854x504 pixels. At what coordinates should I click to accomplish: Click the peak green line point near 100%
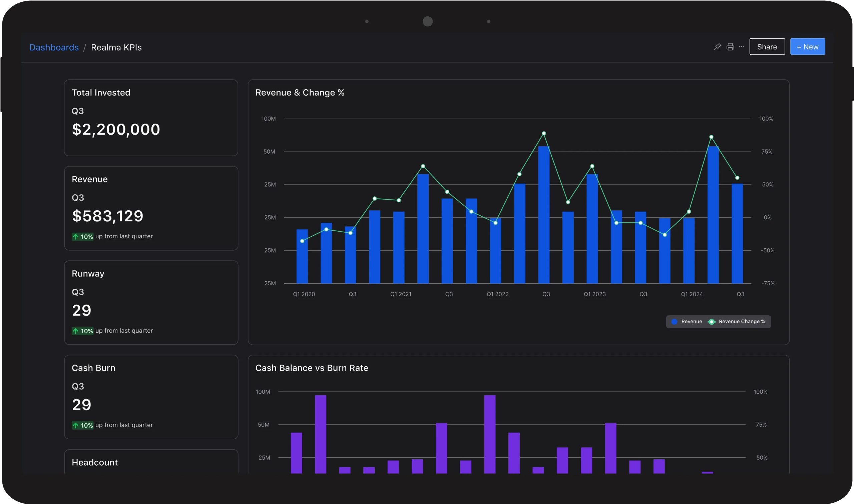click(544, 133)
